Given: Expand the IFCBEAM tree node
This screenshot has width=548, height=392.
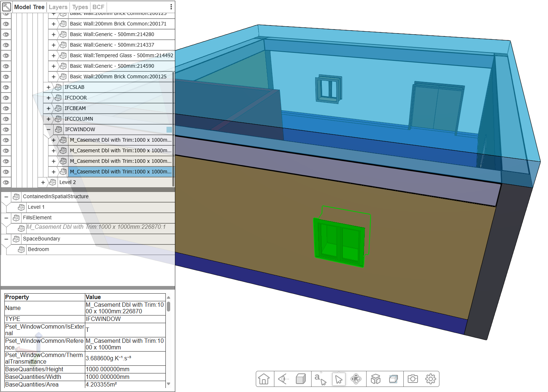Looking at the screenshot, I should pos(48,109).
